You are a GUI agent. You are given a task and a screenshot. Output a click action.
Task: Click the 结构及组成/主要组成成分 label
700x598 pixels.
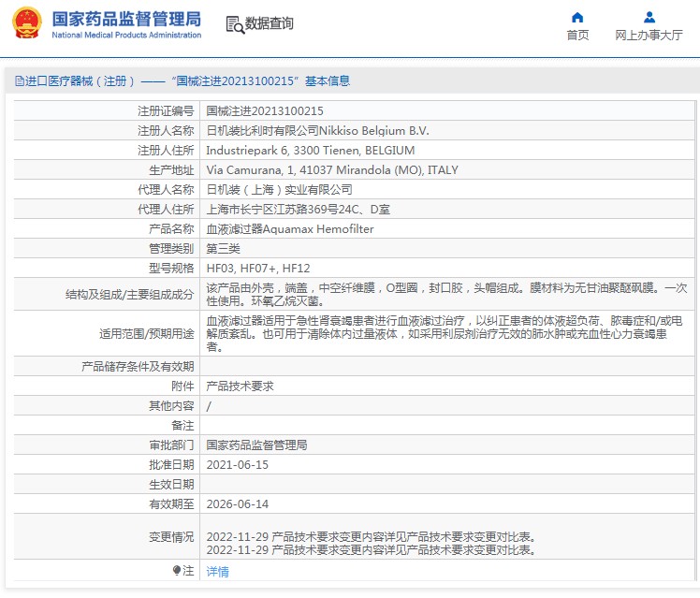(129, 294)
